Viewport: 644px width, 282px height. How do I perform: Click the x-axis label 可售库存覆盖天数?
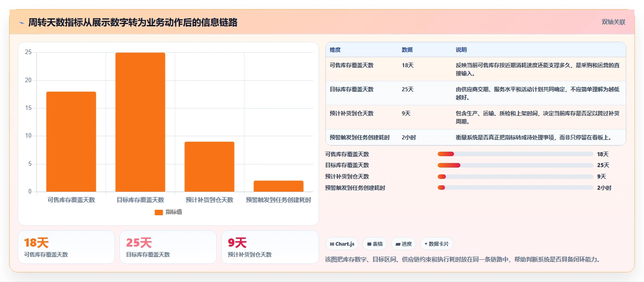pyautogui.click(x=71, y=200)
